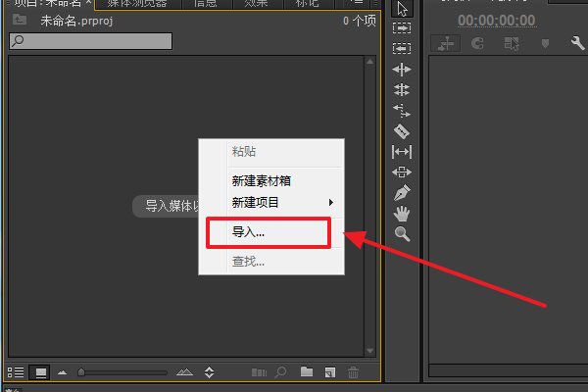This screenshot has width=588, height=392.
Task: Toggle Snap magnet in timeline
Action: (x=477, y=43)
